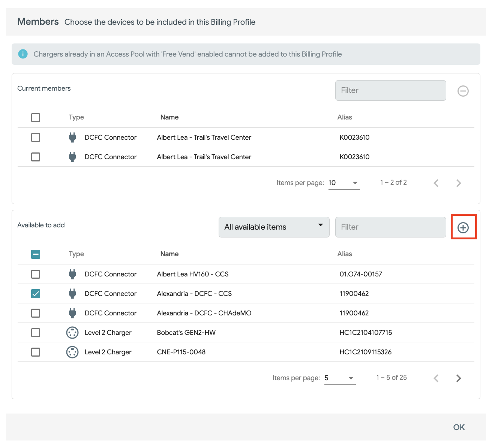Open the All available items dropdown

coord(274,227)
